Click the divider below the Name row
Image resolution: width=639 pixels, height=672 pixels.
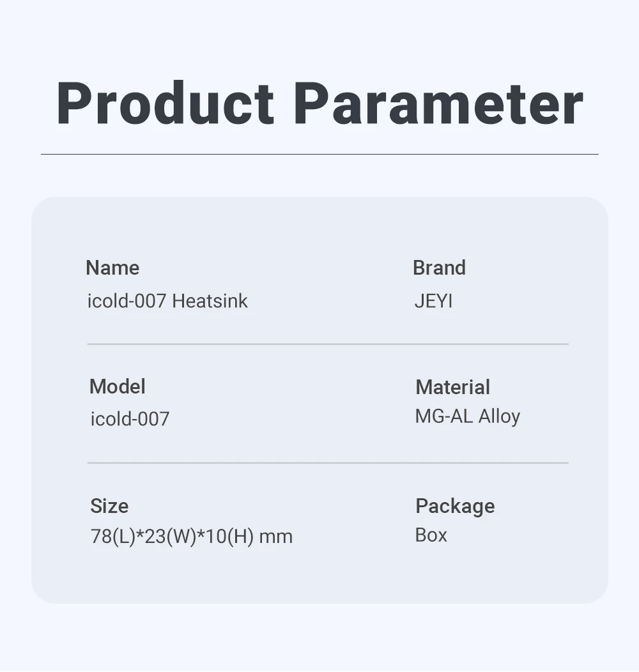[x=328, y=344]
